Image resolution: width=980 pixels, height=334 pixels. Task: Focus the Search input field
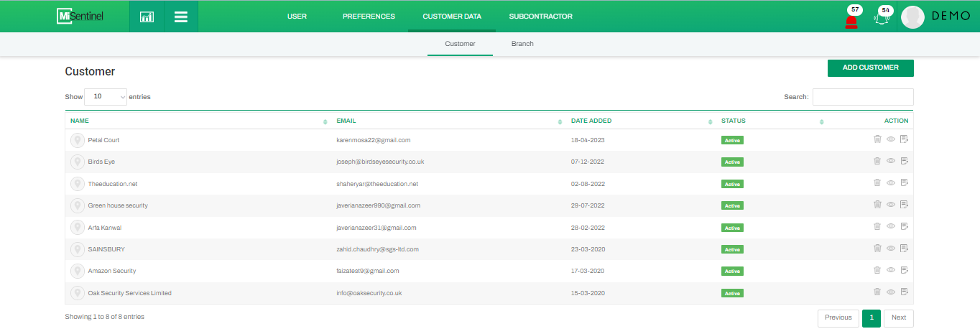tap(862, 97)
